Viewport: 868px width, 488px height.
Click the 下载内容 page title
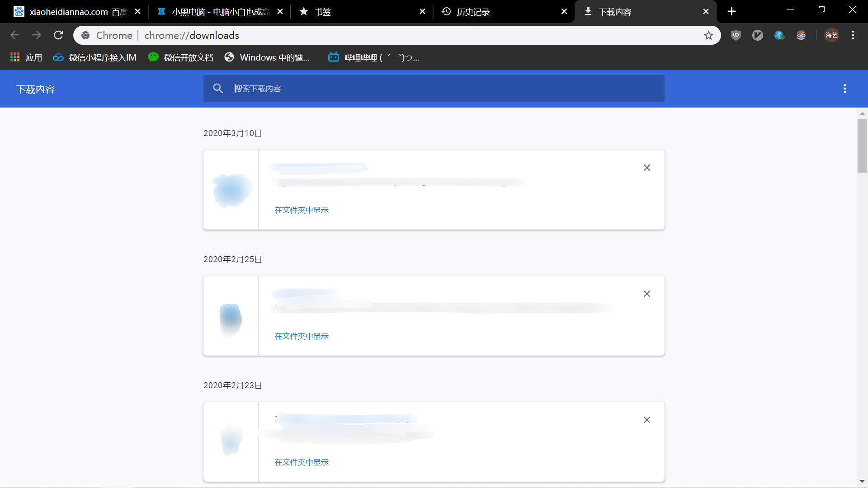[x=36, y=89]
